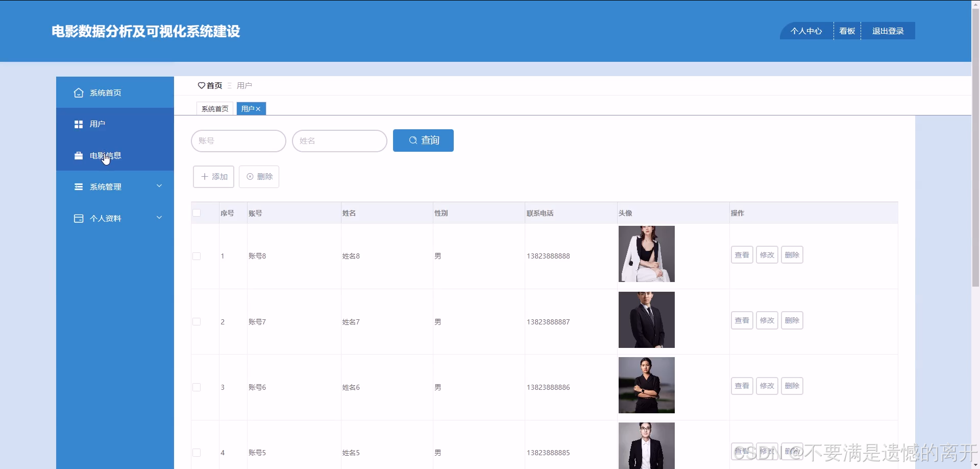
Task: Click 查看 for row 账号8
Action: [x=742, y=255]
